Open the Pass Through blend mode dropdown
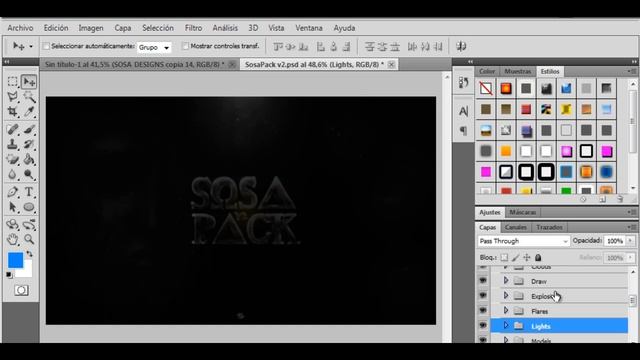640x360 pixels. [x=523, y=241]
